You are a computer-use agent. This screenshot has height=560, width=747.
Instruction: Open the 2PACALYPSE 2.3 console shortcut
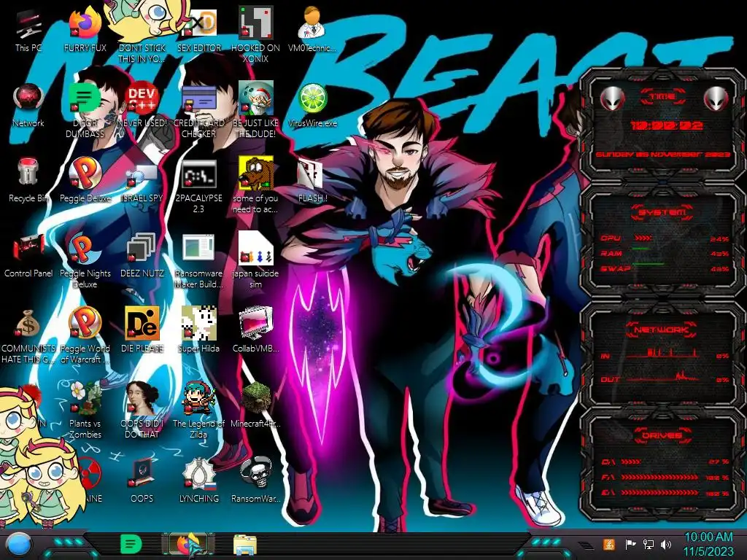click(x=199, y=186)
